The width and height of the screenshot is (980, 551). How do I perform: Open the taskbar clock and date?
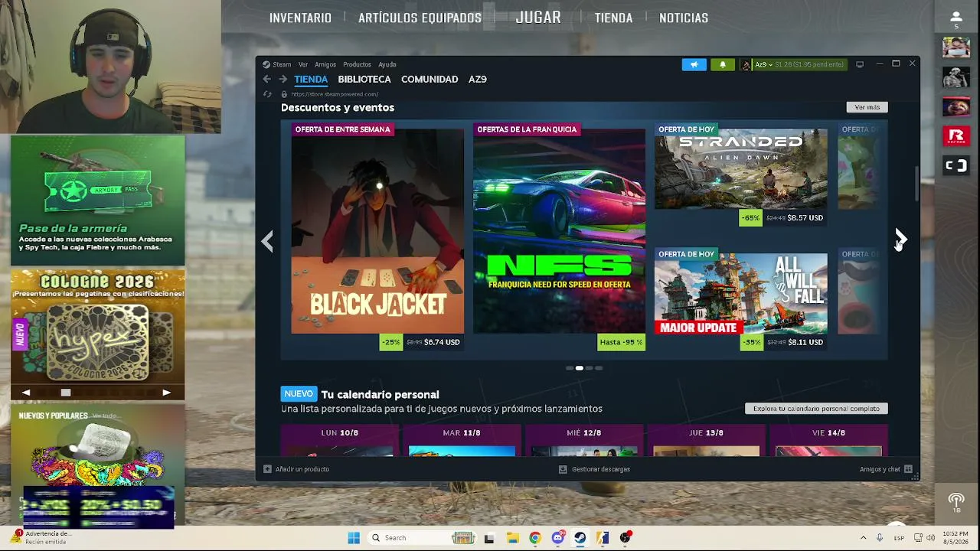pos(955,537)
